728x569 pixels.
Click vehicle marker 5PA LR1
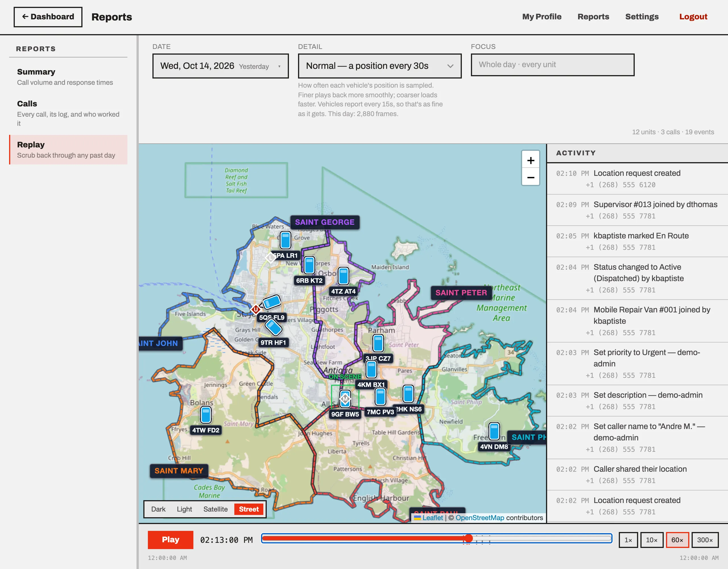pyautogui.click(x=285, y=240)
